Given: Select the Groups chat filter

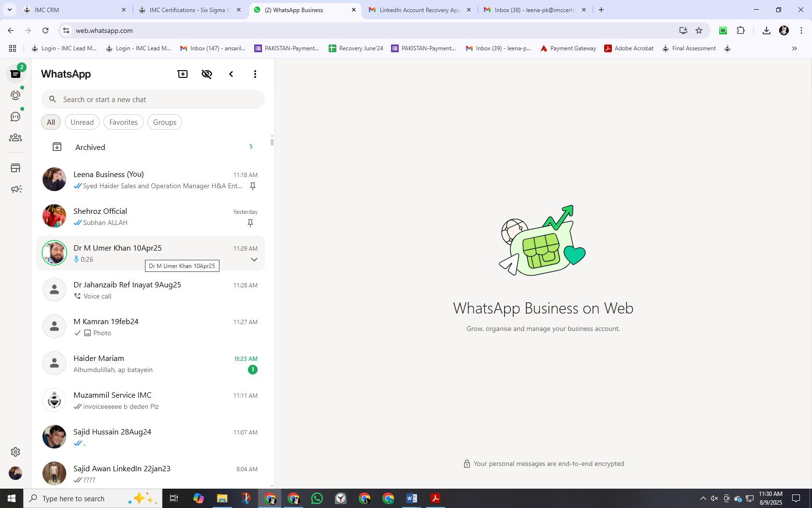Looking at the screenshot, I should pyautogui.click(x=164, y=122).
